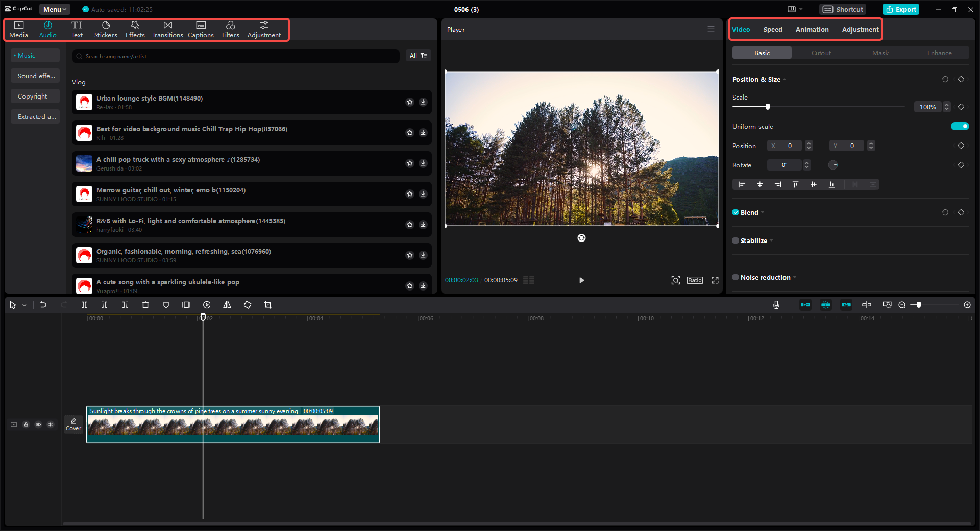980x531 pixels.
Task: Switch to the Speed tab in the right panel
Action: click(x=772, y=29)
